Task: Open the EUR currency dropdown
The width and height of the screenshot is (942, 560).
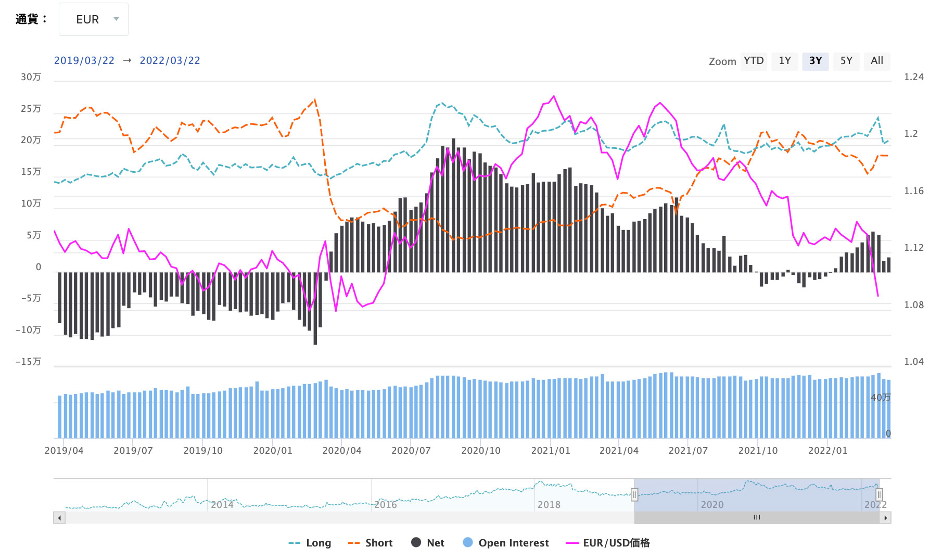Action: [94, 19]
